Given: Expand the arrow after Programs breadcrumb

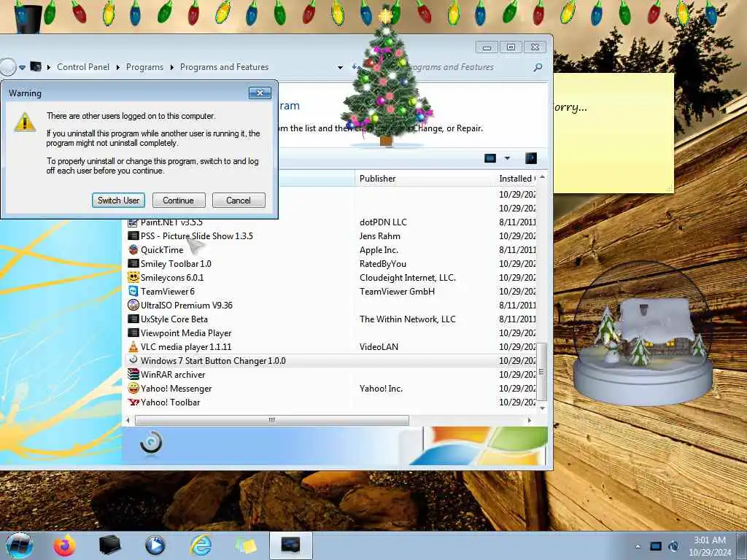Looking at the screenshot, I should click(172, 67).
